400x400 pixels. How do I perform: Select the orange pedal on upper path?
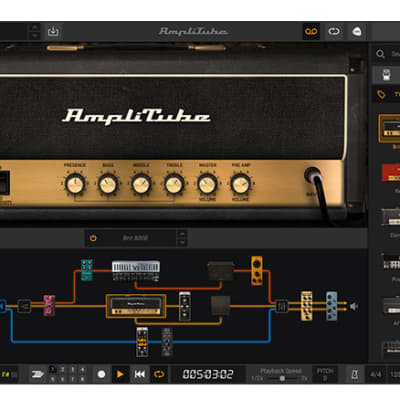[x=257, y=270]
